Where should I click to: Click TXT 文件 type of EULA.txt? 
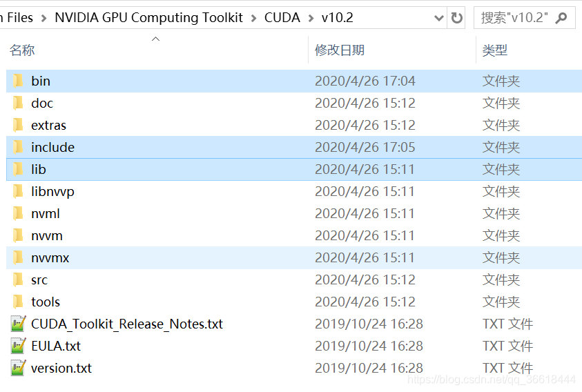(507, 346)
